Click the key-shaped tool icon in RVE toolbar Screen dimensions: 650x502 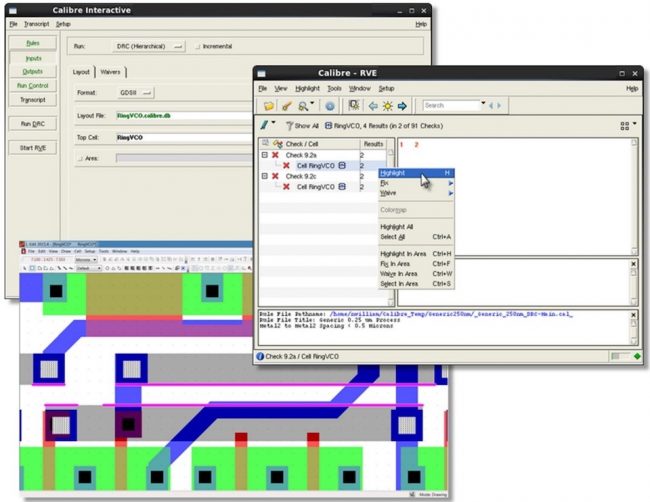coord(286,106)
